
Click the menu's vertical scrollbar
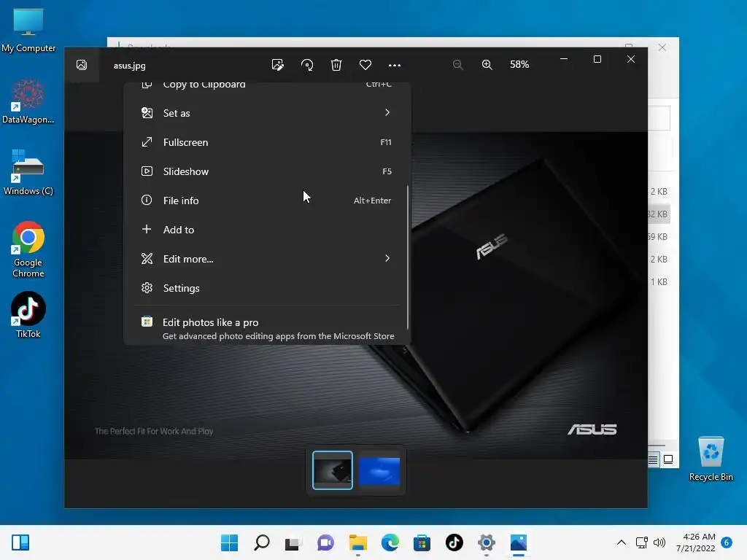pos(408,257)
